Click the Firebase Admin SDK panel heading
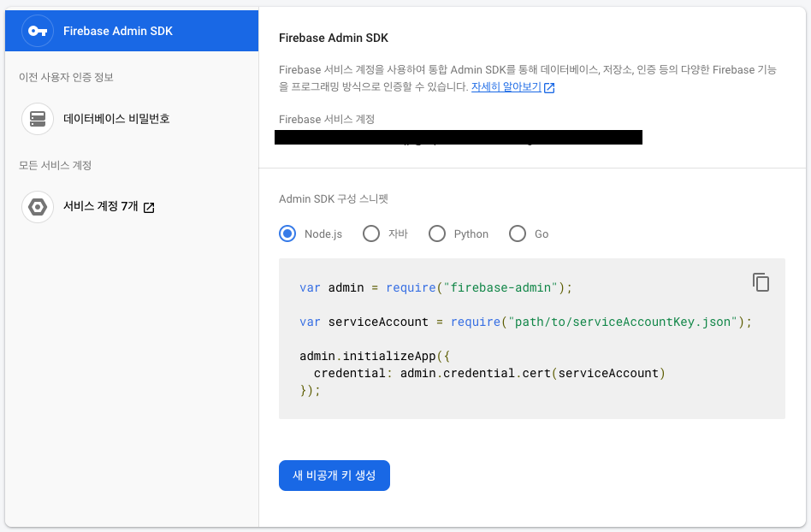This screenshot has width=811, height=532. coord(334,38)
